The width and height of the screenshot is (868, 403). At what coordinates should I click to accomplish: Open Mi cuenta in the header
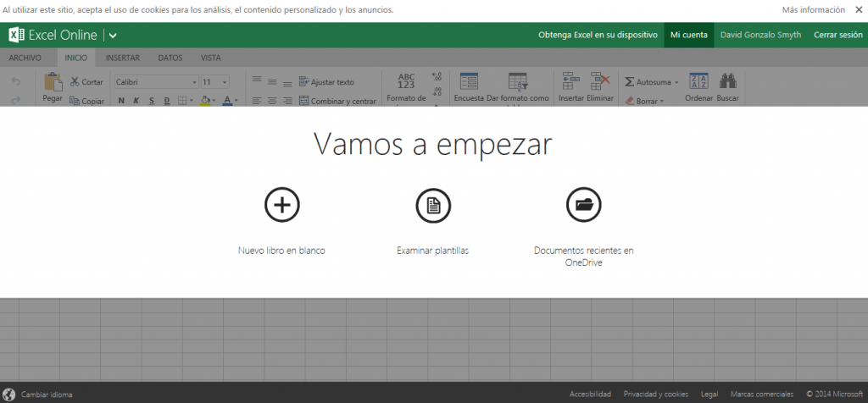coord(688,35)
